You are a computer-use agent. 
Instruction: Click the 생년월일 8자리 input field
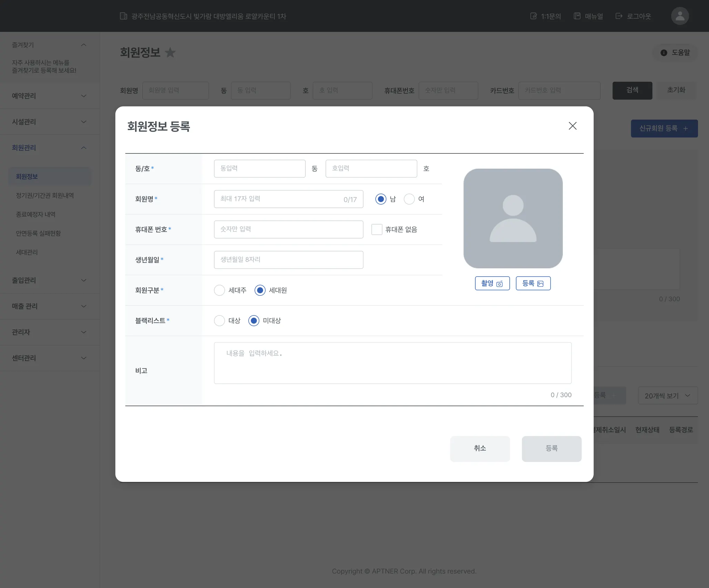[x=288, y=260]
